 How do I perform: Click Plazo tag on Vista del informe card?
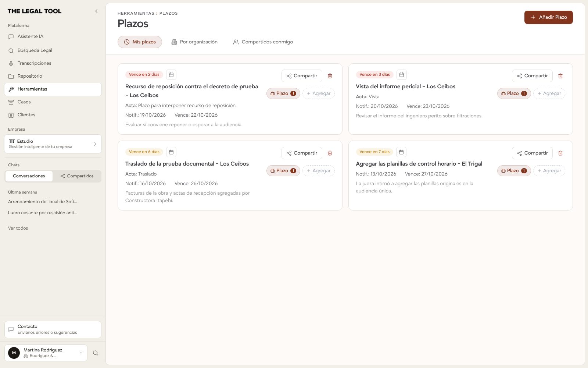[x=514, y=93]
